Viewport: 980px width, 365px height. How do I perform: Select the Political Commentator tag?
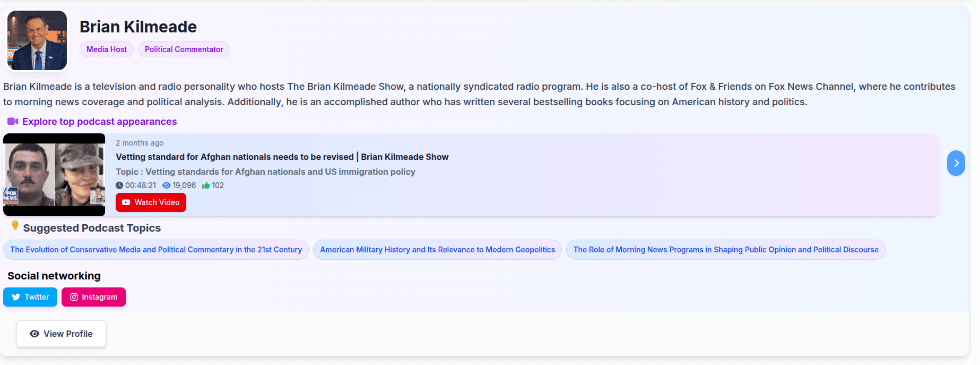pyautogui.click(x=184, y=49)
